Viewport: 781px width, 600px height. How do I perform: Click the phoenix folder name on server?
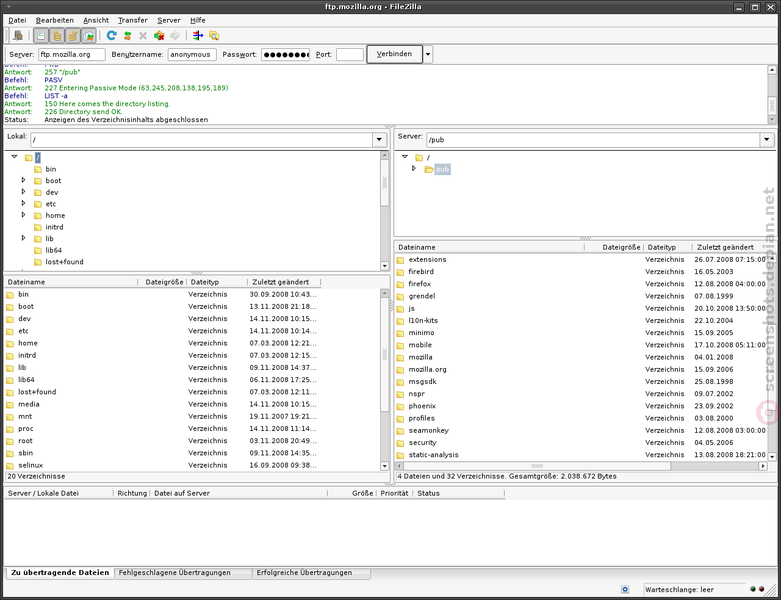(x=422, y=406)
